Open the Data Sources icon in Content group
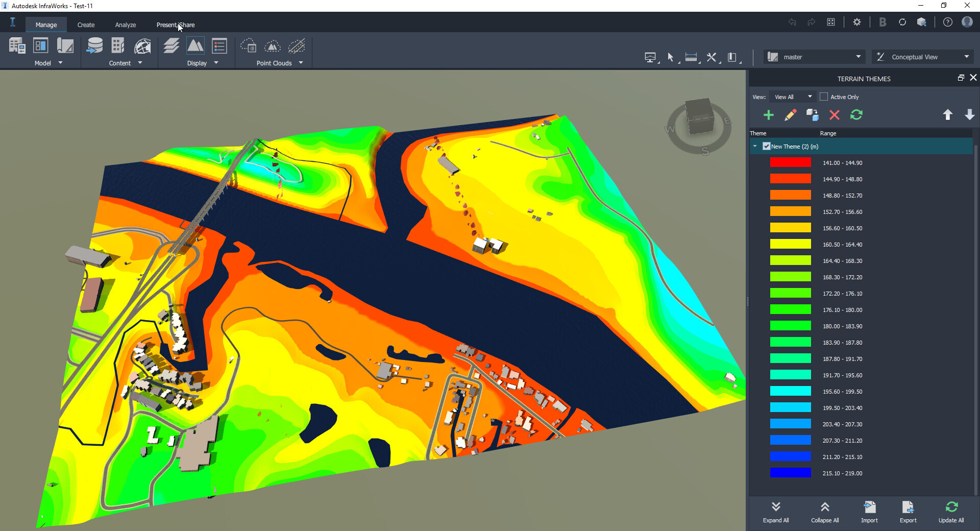980x531 pixels. [94, 45]
